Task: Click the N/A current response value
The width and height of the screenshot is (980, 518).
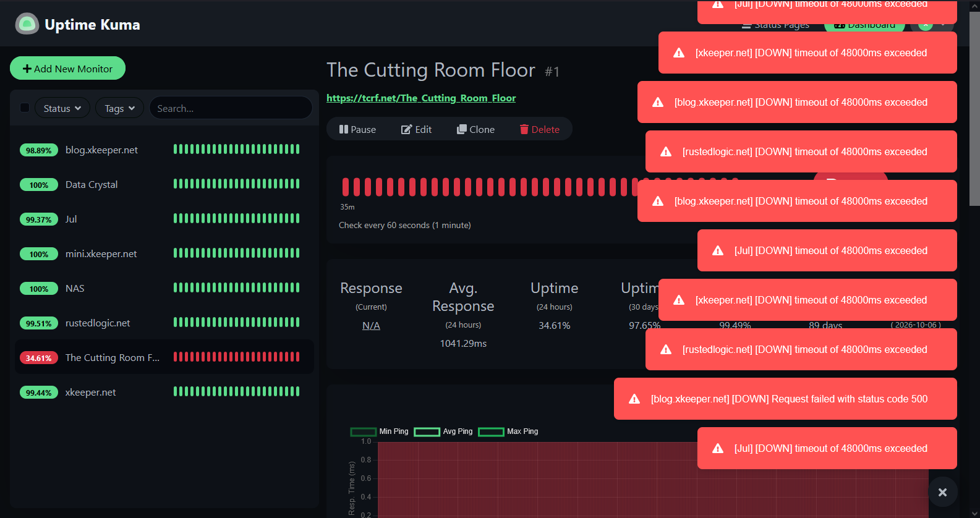Action: tap(371, 326)
